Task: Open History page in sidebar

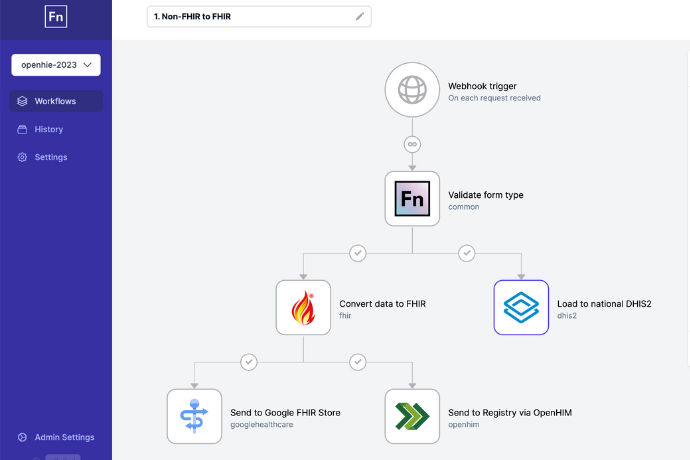Action: 48,129
